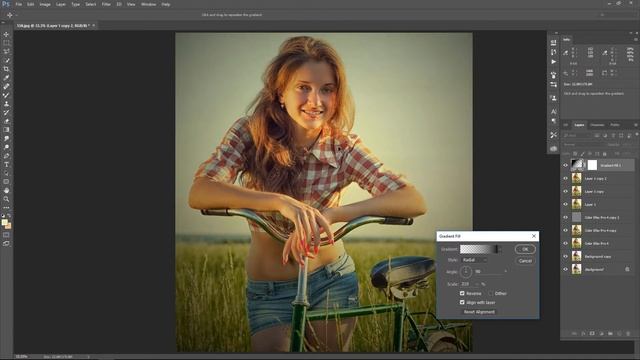This screenshot has width=640, height=360.
Task: Open the Image menu
Action: click(45, 4)
